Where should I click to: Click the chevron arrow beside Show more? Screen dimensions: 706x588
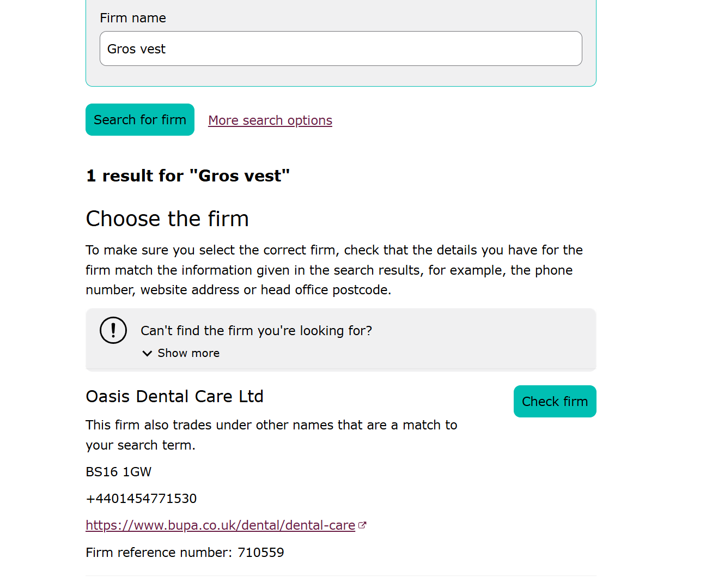[x=147, y=353]
